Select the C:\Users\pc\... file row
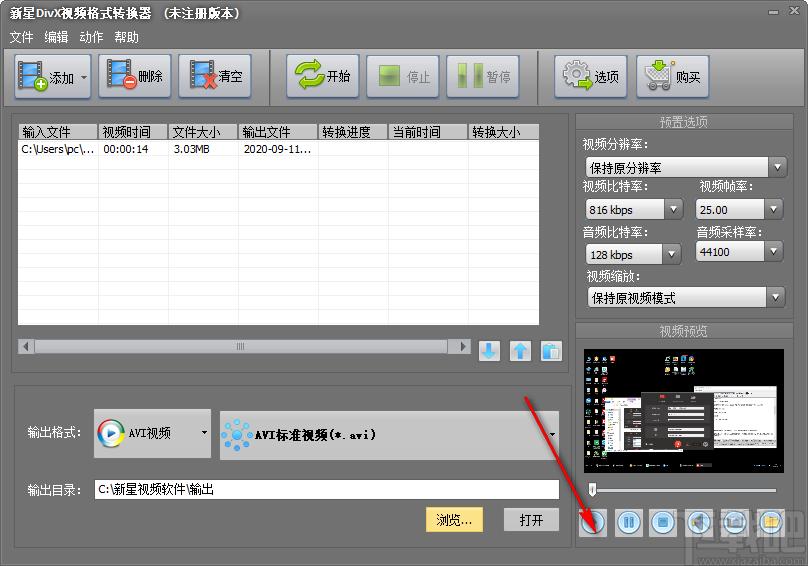Image resolution: width=808 pixels, height=566 pixels. point(278,149)
